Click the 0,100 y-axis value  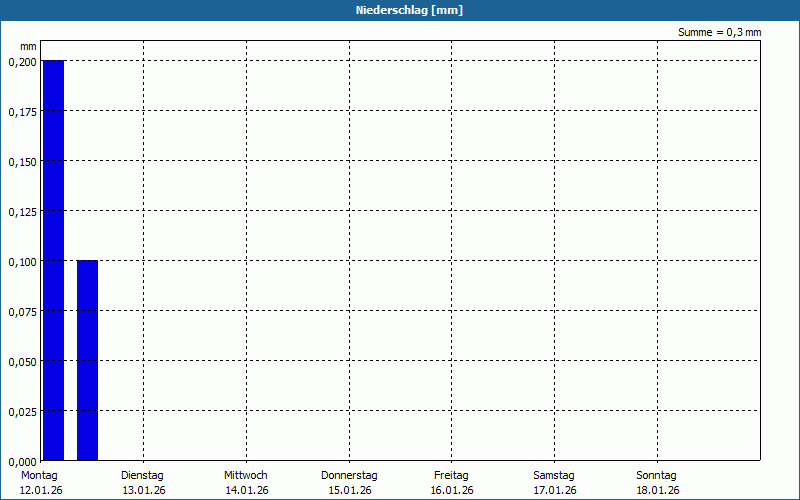pyautogui.click(x=23, y=262)
